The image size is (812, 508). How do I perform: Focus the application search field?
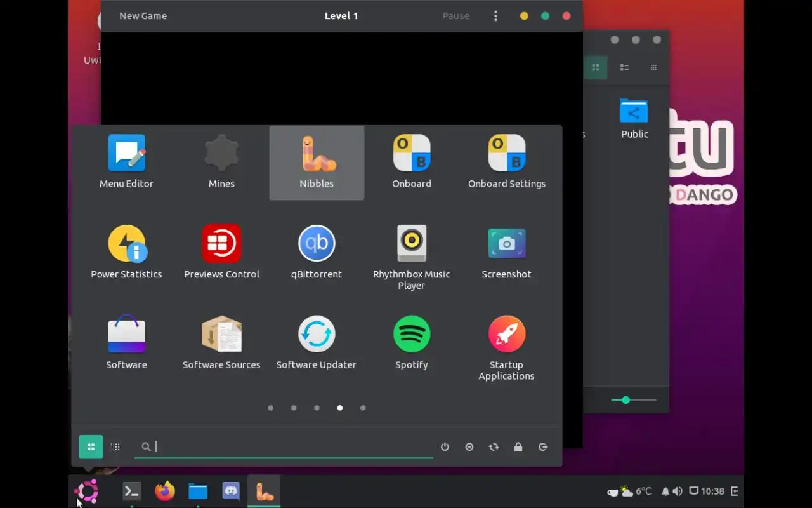point(284,447)
